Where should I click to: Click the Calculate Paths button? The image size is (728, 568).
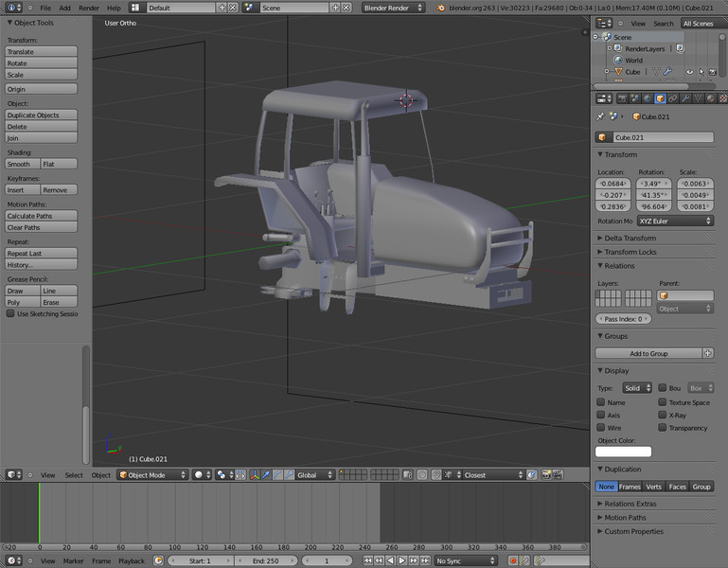[x=42, y=216]
